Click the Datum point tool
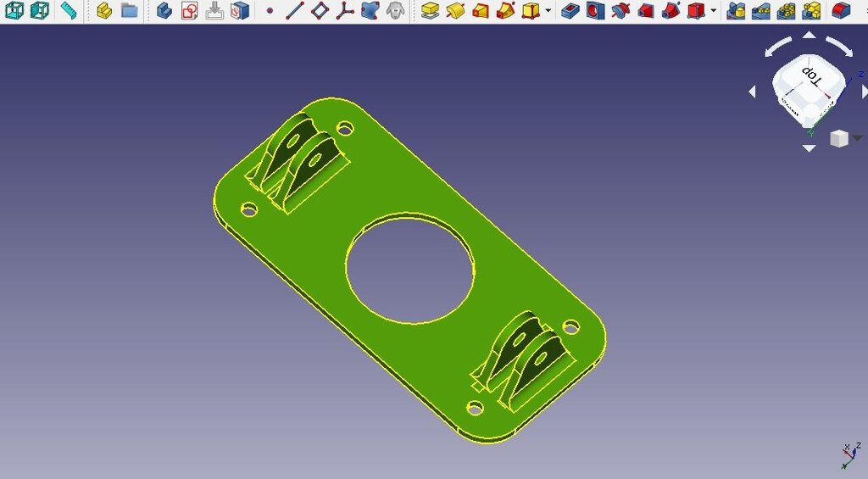Image resolution: width=868 pixels, height=479 pixels. click(x=270, y=11)
